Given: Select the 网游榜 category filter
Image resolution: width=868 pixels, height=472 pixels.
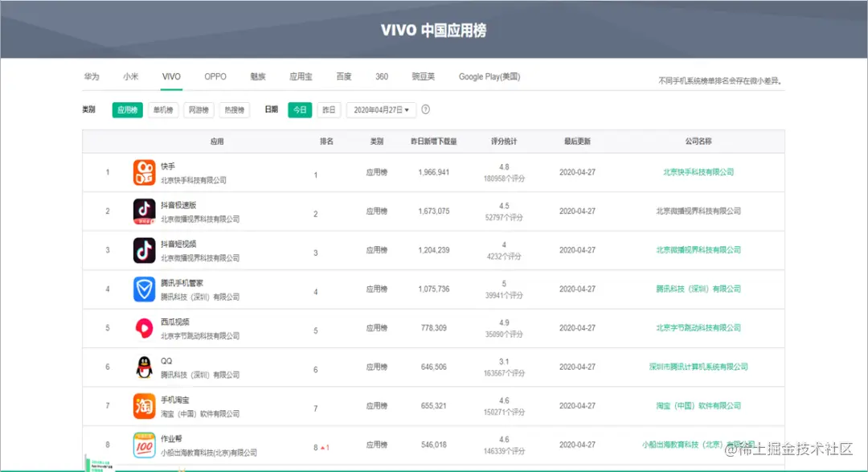Looking at the screenshot, I should [199, 109].
